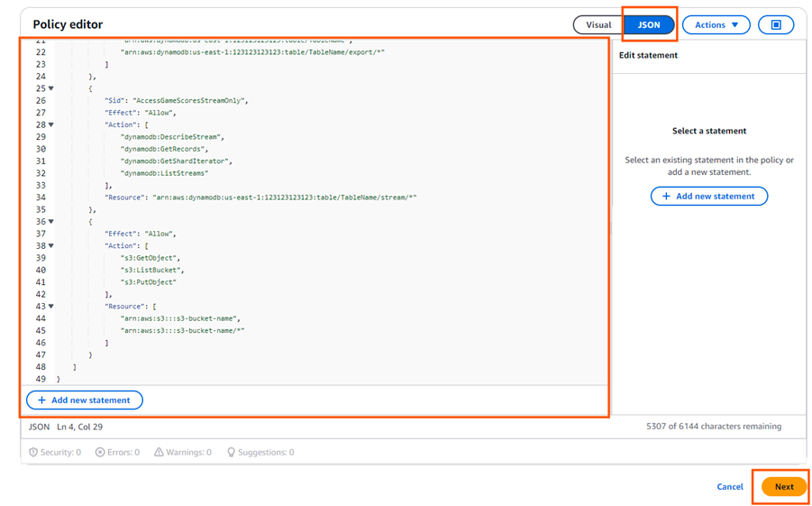
Task: Click the dynamodb:GetShardIterator line
Action: pos(176,161)
